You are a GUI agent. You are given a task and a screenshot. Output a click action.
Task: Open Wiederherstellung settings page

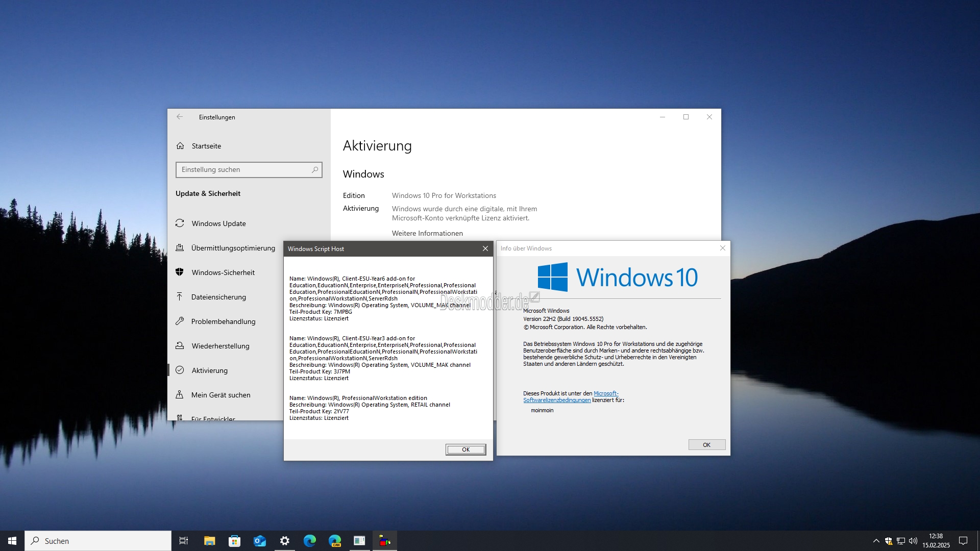pyautogui.click(x=220, y=346)
